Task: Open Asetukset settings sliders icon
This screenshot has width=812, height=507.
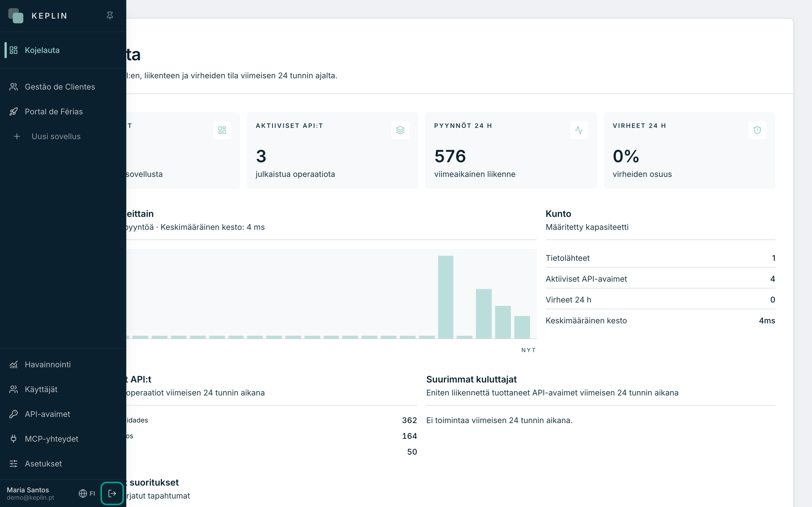Action: [x=14, y=464]
